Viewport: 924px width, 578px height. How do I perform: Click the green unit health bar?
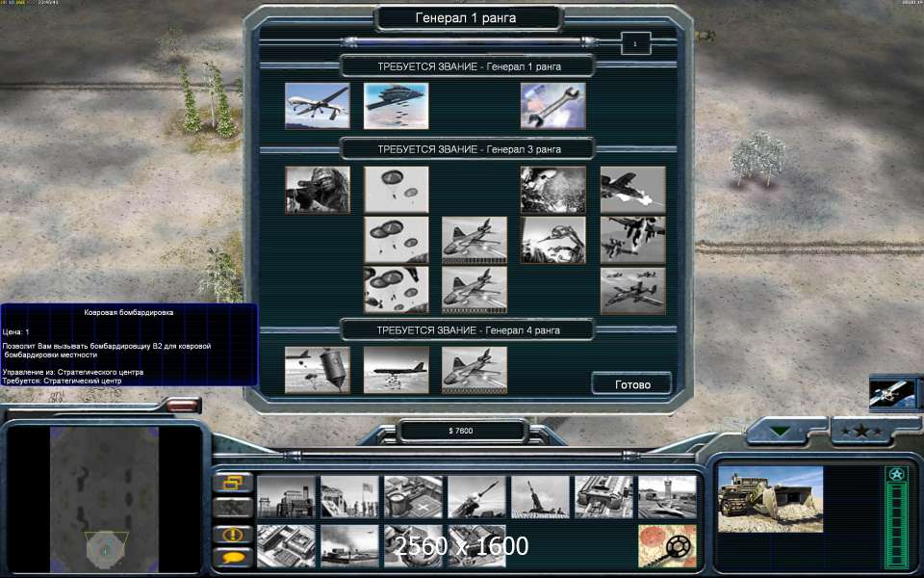(x=896, y=526)
